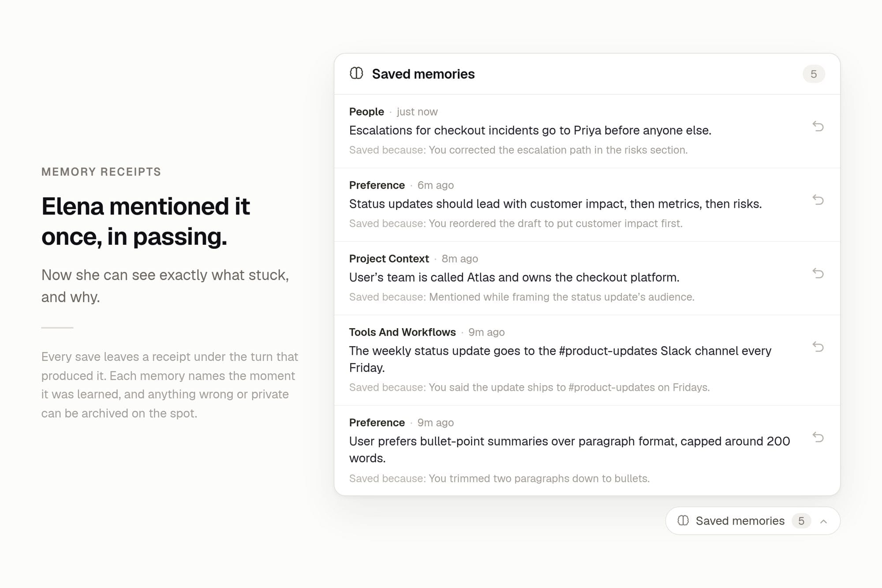Open the Escalations for checkout incidents memory
The width and height of the screenshot is (882, 588).
coord(530,131)
